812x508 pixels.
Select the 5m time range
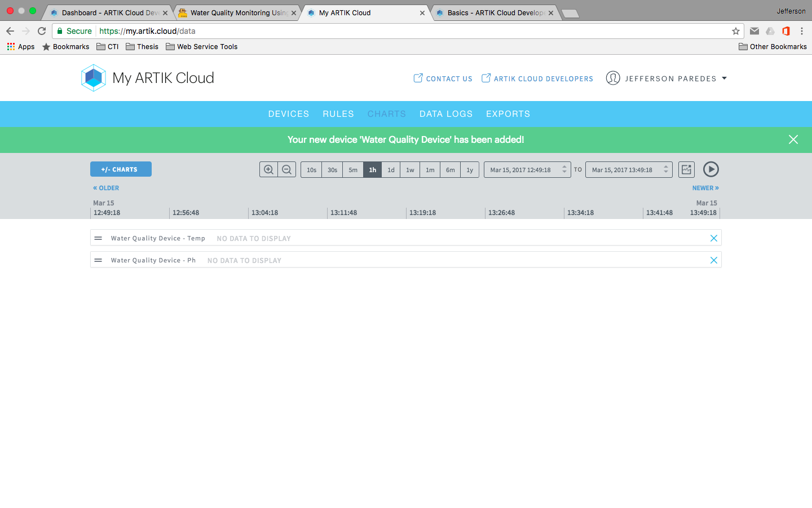tap(353, 170)
